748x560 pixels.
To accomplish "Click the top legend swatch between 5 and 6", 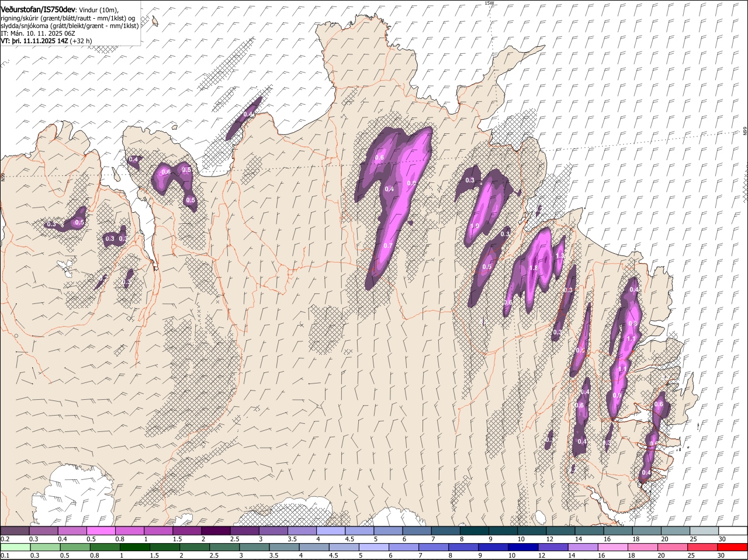I will (388, 530).
